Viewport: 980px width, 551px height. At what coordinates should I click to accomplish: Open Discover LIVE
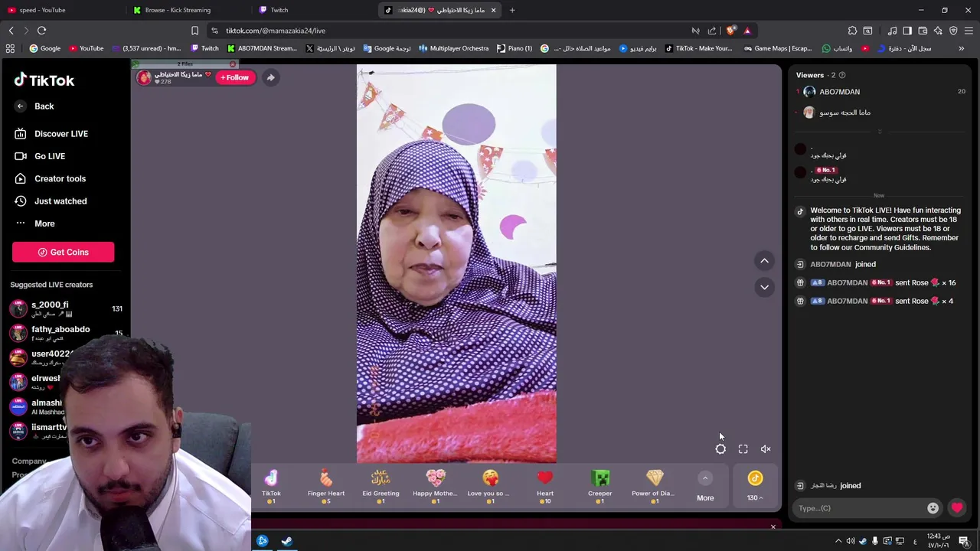pyautogui.click(x=52, y=134)
